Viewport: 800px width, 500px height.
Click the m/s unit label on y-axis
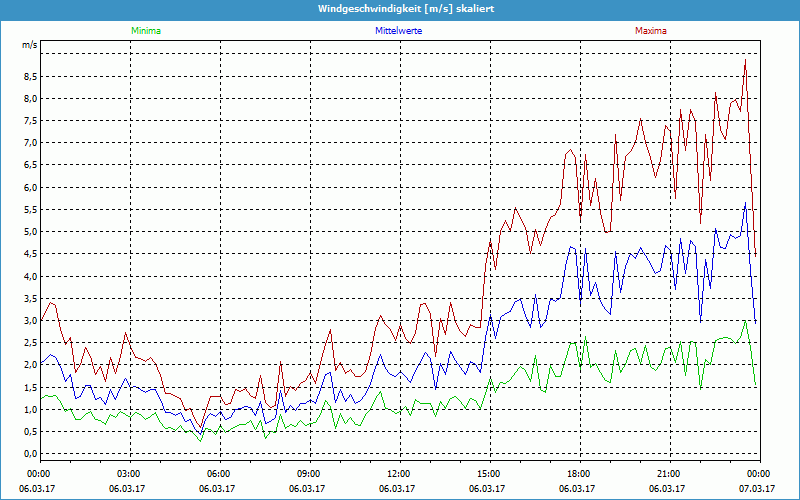point(29,46)
